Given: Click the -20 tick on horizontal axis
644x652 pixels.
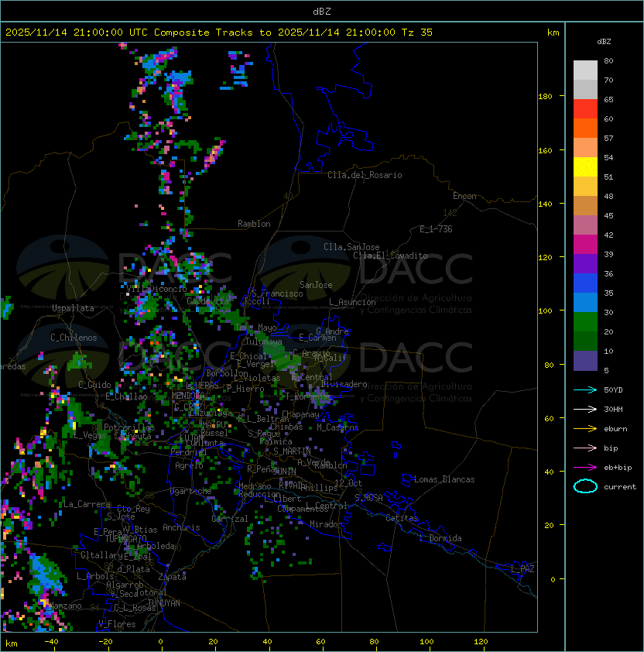Looking at the screenshot, I should click(105, 642).
